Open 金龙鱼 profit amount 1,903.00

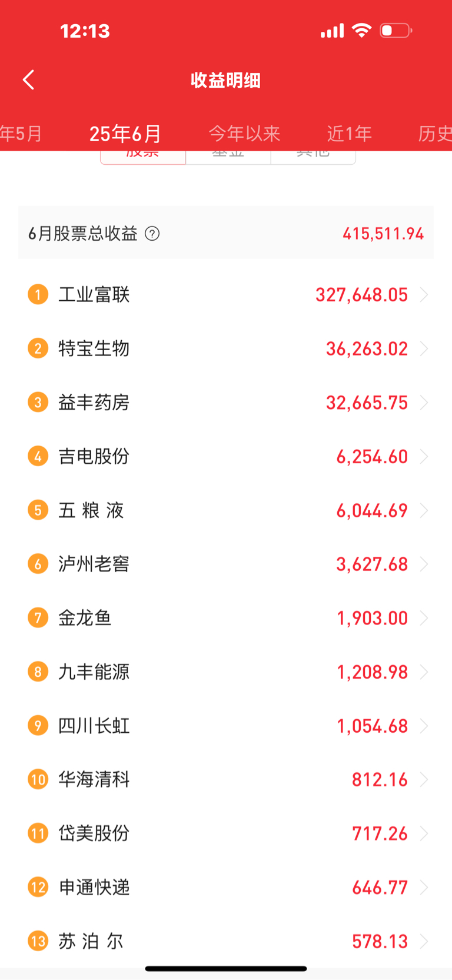372,618
